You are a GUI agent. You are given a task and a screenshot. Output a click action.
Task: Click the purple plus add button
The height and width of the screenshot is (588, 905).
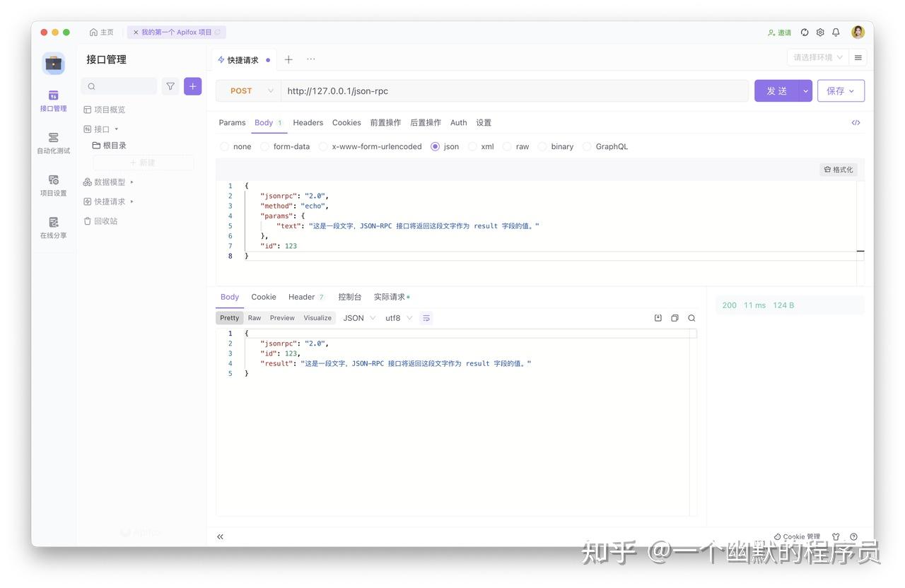(x=192, y=86)
